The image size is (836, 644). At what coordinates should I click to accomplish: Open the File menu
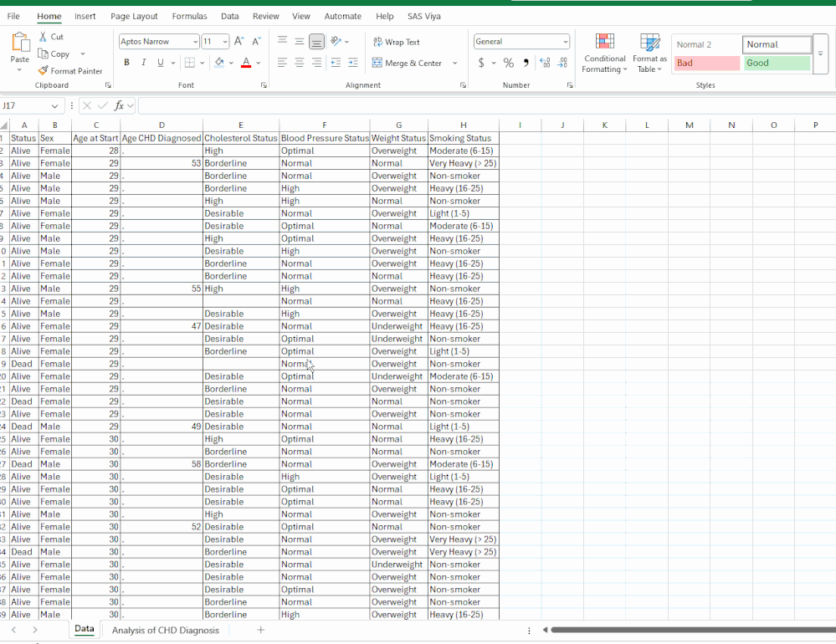coord(13,16)
